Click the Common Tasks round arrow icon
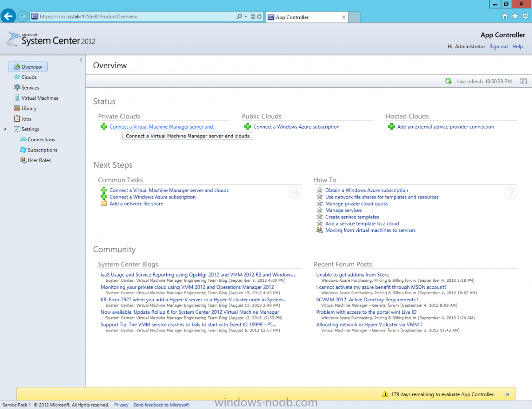Image resolution: width=532 pixels, height=409 pixels. click(x=295, y=192)
